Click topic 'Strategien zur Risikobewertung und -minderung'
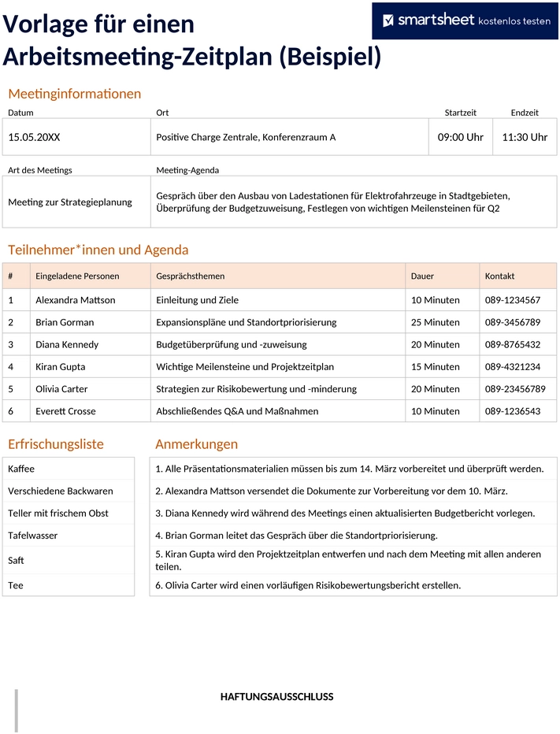 click(256, 389)
